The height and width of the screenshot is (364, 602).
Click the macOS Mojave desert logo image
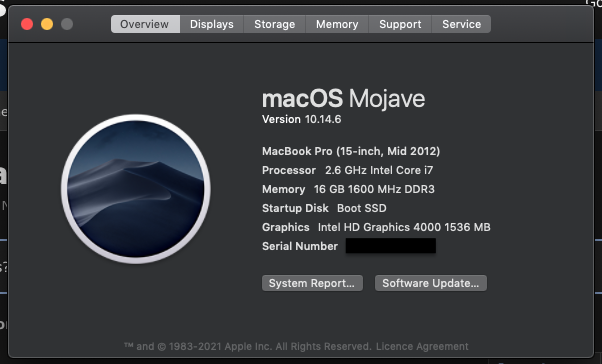pos(136,189)
